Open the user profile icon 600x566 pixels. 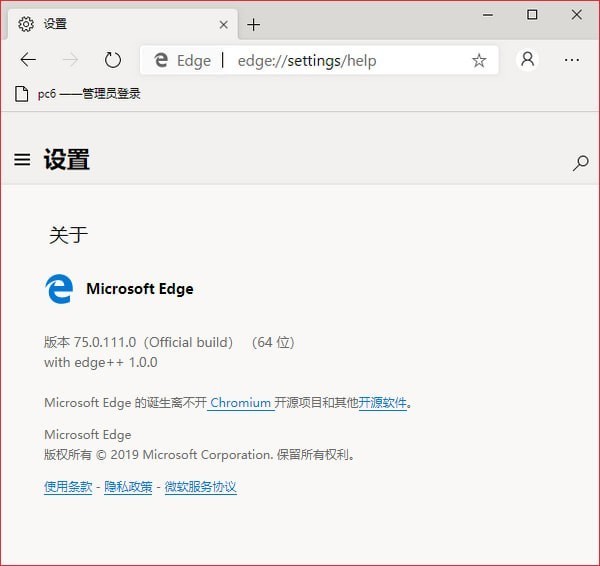[x=527, y=60]
